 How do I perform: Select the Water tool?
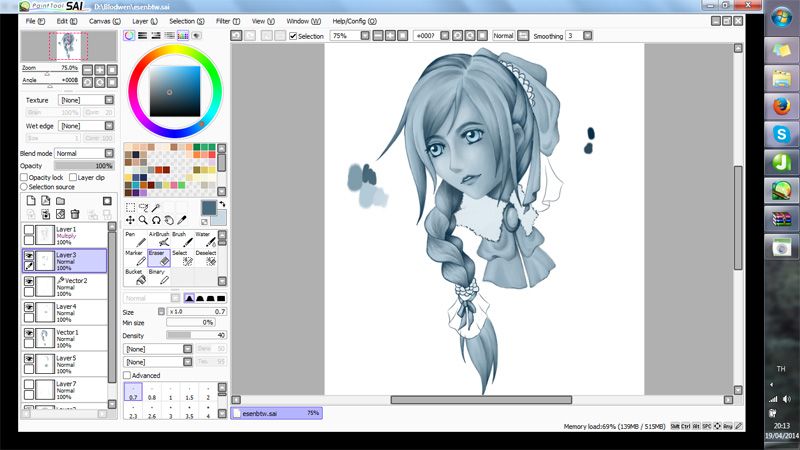click(x=206, y=239)
